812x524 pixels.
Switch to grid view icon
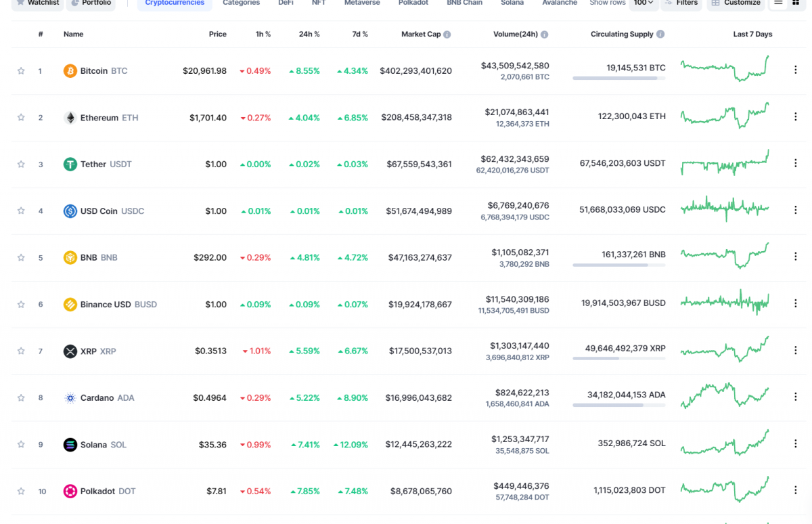[x=796, y=3]
